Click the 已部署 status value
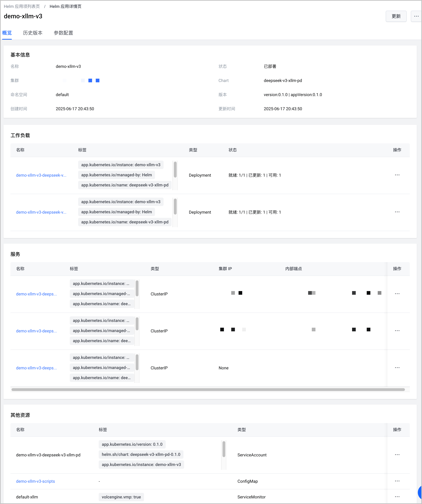 [x=270, y=66]
